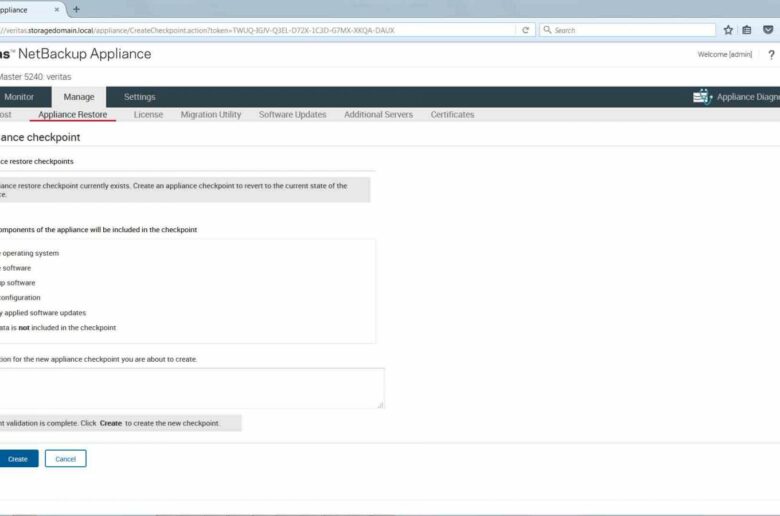Viewport: 780px width, 516px height.
Task: Click the 'applied software updates' line
Action: 43,312
